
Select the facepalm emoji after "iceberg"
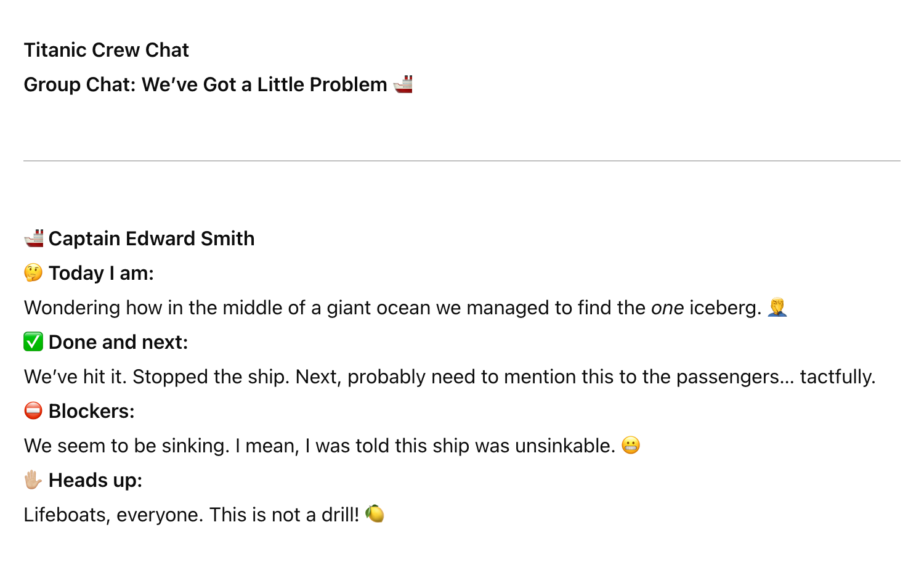coord(777,307)
